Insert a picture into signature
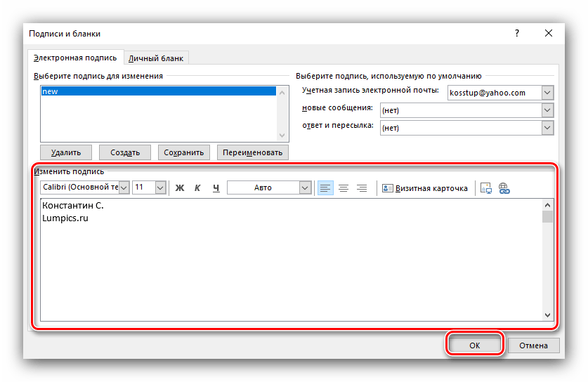Image resolution: width=588 pixels, height=382 pixels. (x=486, y=187)
